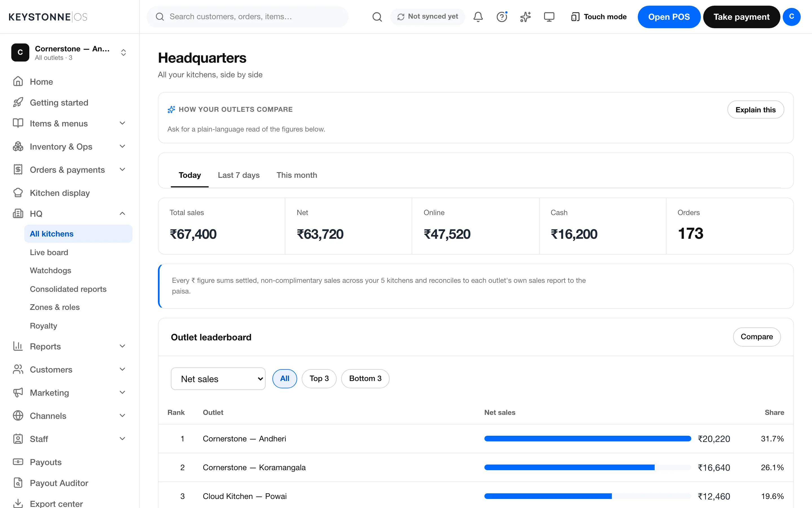The image size is (812, 508).
Task: Select the Top 3 filter
Action: pos(319,379)
